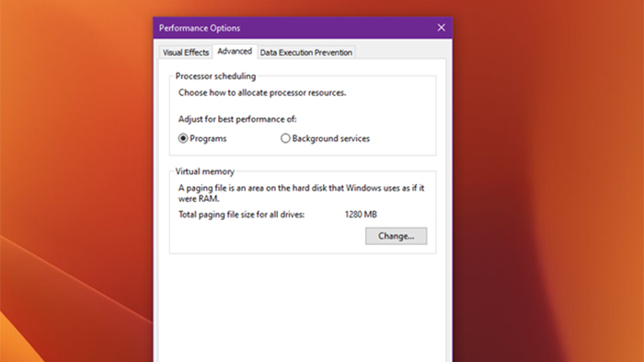Image resolution: width=644 pixels, height=362 pixels.
Task: Click the Change... button for virtual memory
Action: (396, 236)
